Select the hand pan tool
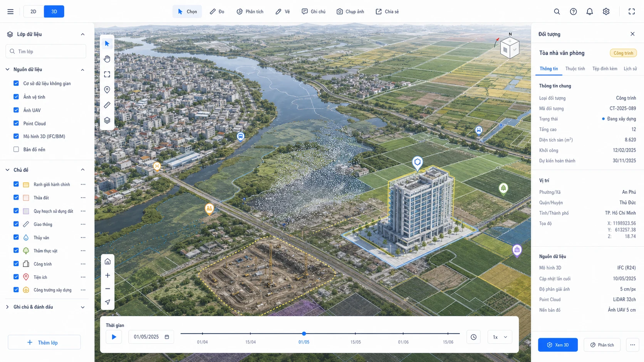644x362 pixels. click(x=107, y=59)
